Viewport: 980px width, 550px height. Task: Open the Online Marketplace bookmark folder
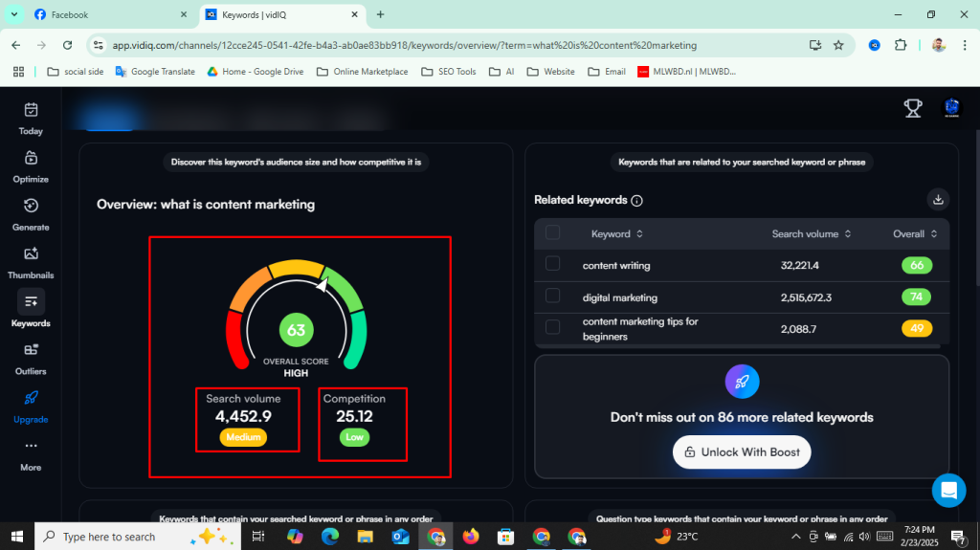(x=363, y=72)
